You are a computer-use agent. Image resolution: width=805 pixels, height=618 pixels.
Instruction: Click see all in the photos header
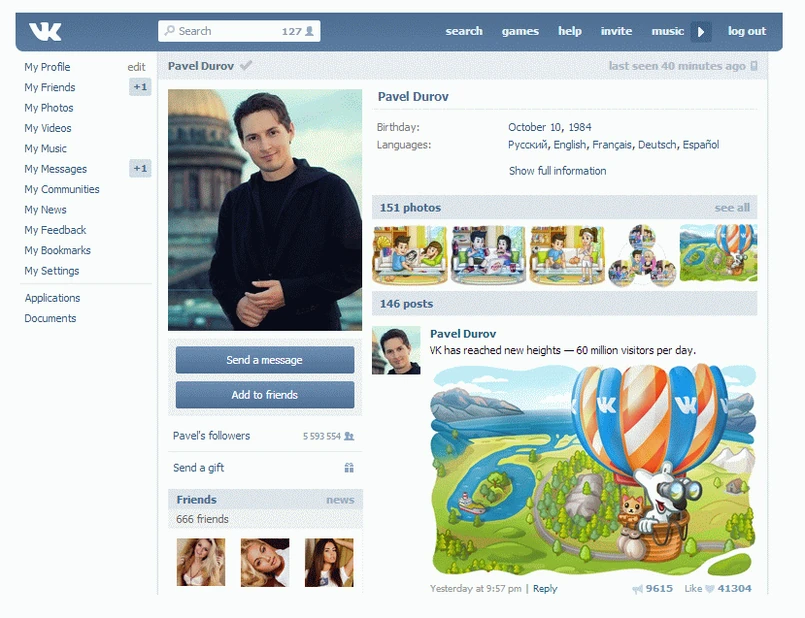coord(732,207)
